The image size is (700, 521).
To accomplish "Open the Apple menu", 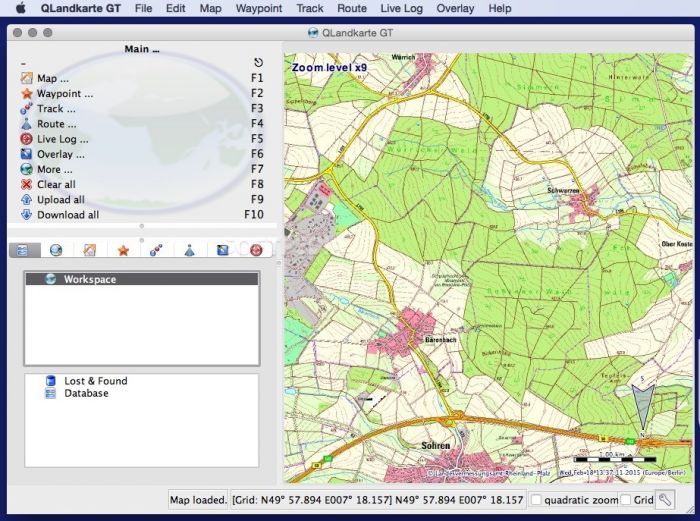I will pyautogui.click(x=21, y=8).
